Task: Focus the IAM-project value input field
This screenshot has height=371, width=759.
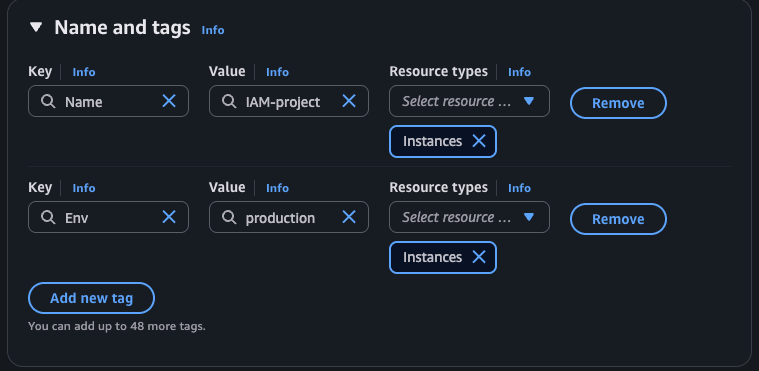Action: pyautogui.click(x=289, y=101)
